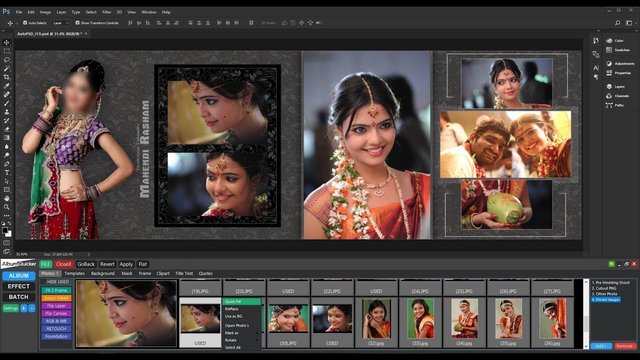Viewport: 640px width, 360px height.
Task: Select the Path Selection tool
Action: 7,181
